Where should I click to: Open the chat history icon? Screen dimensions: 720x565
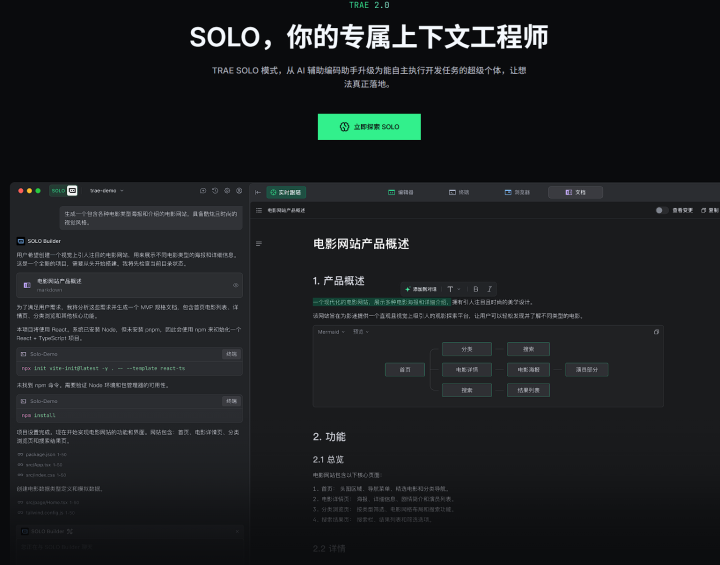215,190
